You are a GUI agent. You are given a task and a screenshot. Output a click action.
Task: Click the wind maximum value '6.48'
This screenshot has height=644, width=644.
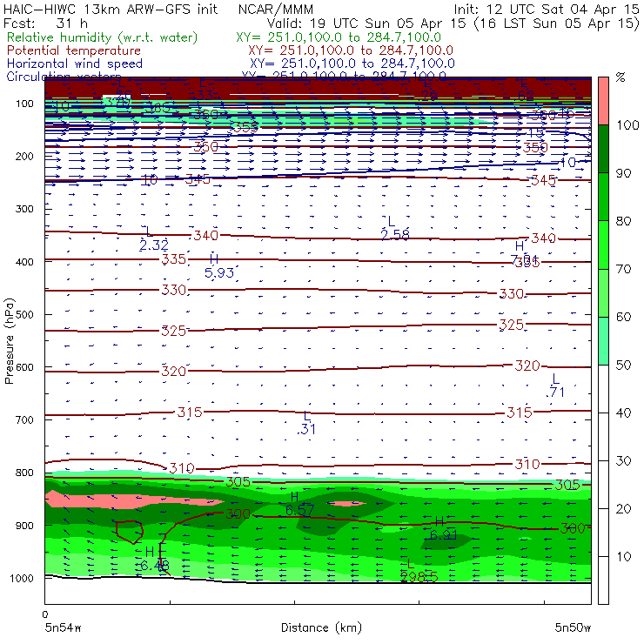(x=155, y=566)
